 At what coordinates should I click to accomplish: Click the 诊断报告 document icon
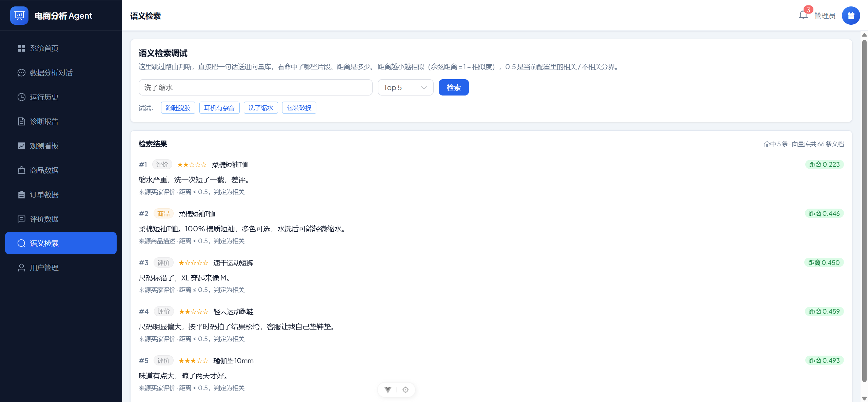(x=21, y=122)
